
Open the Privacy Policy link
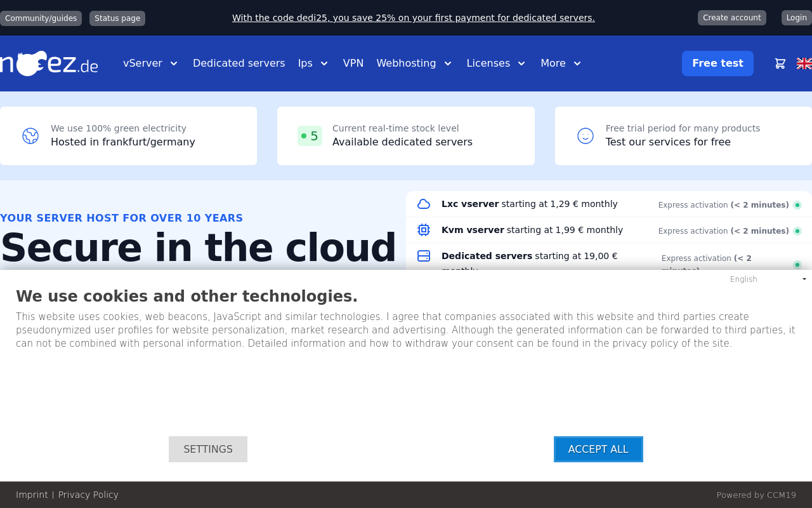click(x=88, y=495)
